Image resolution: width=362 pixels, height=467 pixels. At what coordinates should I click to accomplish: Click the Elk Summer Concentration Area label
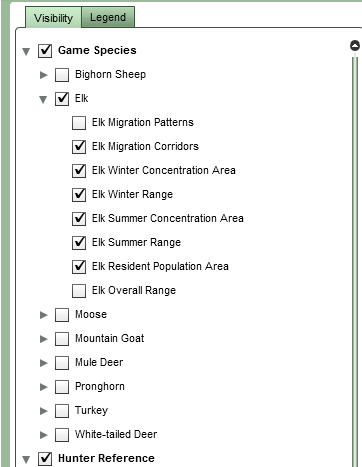(x=168, y=218)
